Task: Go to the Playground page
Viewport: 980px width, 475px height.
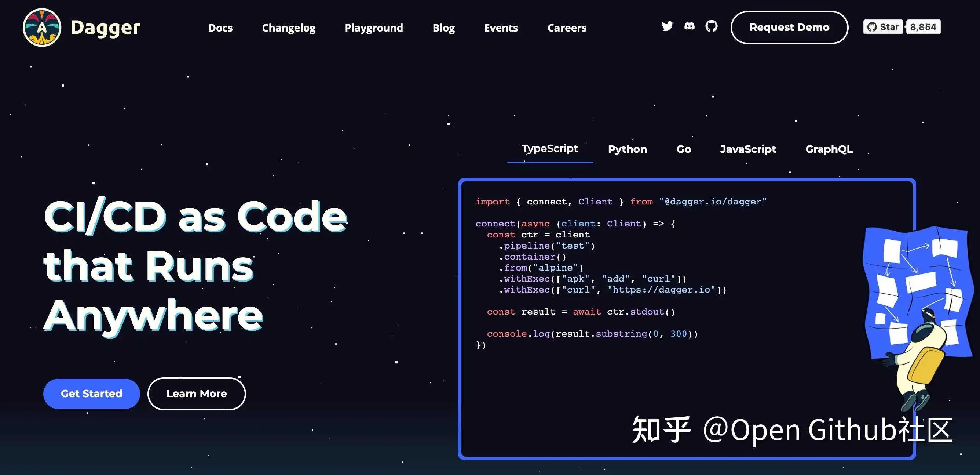Action: pos(374,28)
